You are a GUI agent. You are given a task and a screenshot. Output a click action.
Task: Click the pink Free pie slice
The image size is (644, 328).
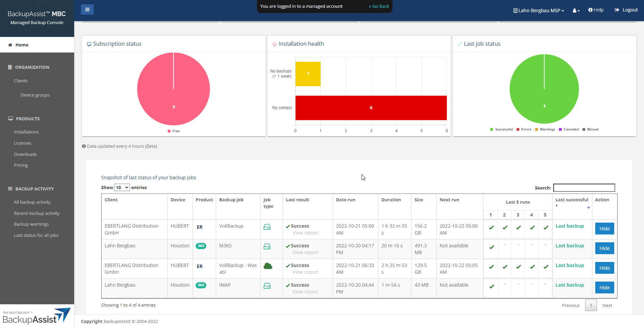173,89
